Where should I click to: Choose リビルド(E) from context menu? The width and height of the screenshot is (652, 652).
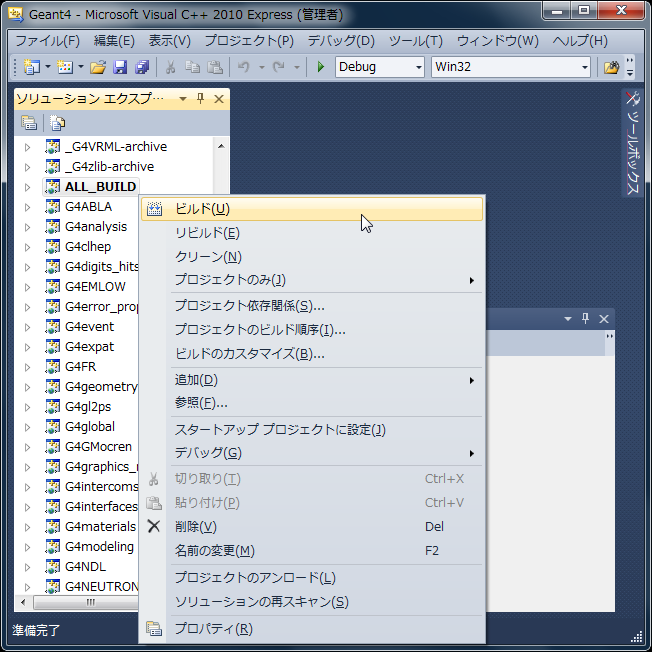(x=312, y=233)
